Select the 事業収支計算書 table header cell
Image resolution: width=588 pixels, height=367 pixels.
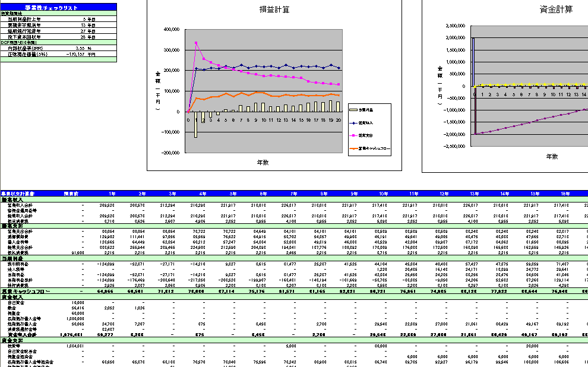point(18,194)
